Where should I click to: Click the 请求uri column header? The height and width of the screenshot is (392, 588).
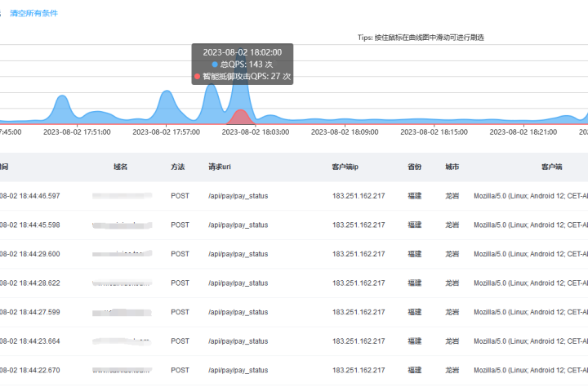(220, 167)
